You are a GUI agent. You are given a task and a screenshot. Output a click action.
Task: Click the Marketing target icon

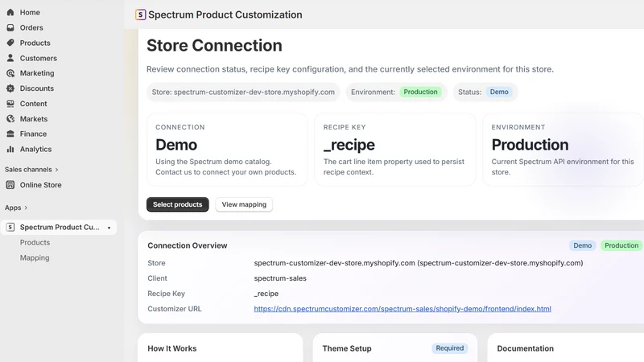point(10,73)
